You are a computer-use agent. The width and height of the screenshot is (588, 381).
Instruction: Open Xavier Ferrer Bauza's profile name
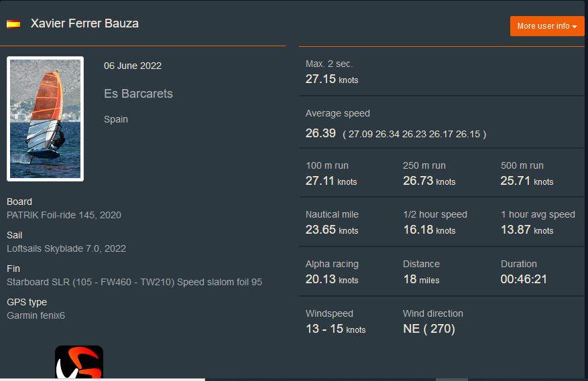[84, 23]
